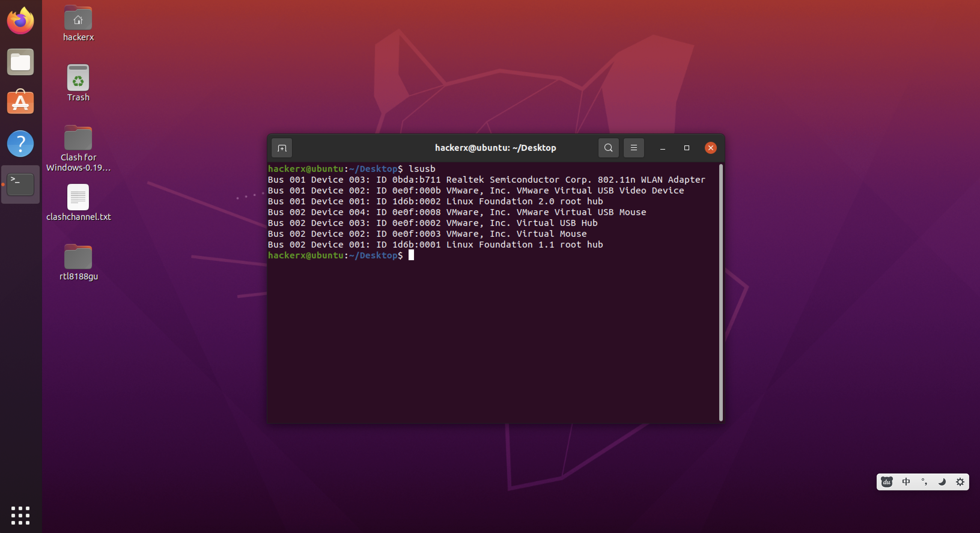The height and width of the screenshot is (533, 980).
Task: Toggle the moon night mode icon
Action: [x=942, y=482]
